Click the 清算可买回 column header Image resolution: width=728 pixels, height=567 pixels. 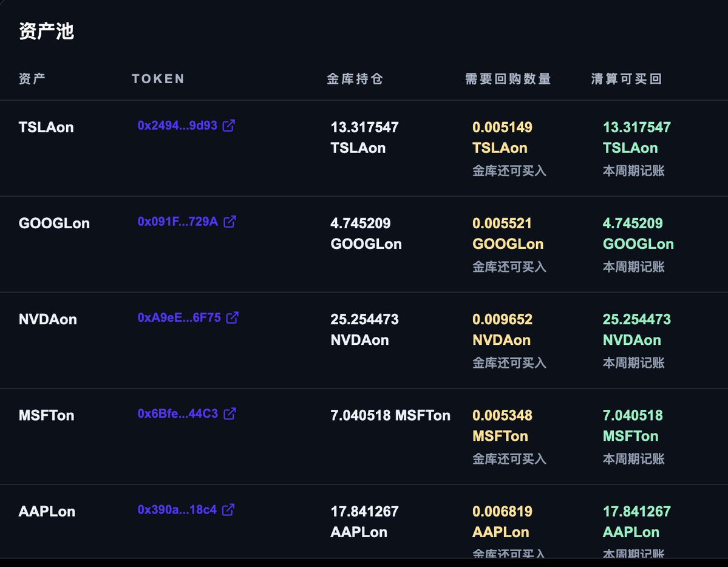[x=627, y=78]
